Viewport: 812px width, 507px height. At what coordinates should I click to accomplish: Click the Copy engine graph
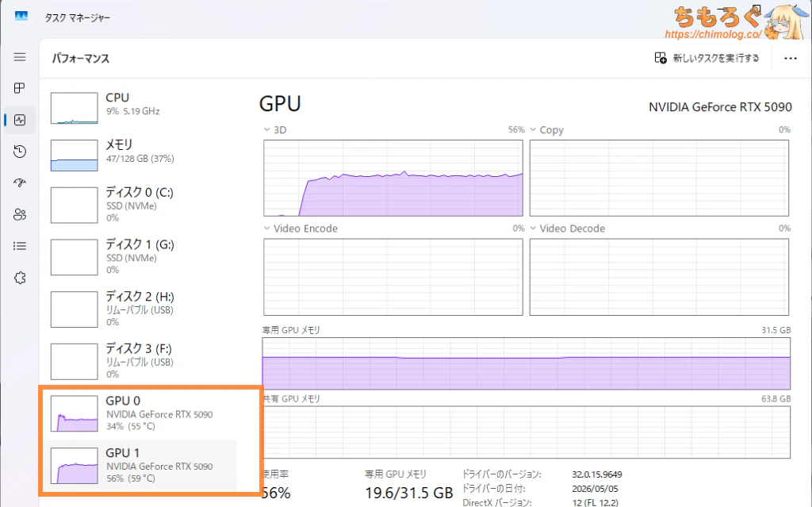[x=659, y=178]
